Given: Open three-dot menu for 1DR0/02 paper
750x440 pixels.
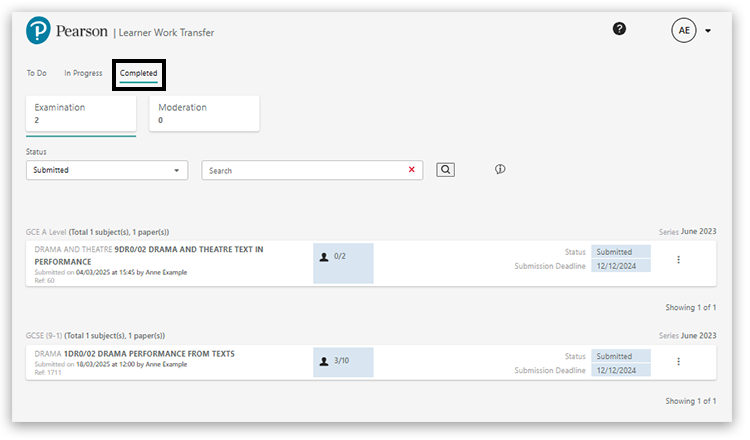Looking at the screenshot, I should [x=678, y=362].
